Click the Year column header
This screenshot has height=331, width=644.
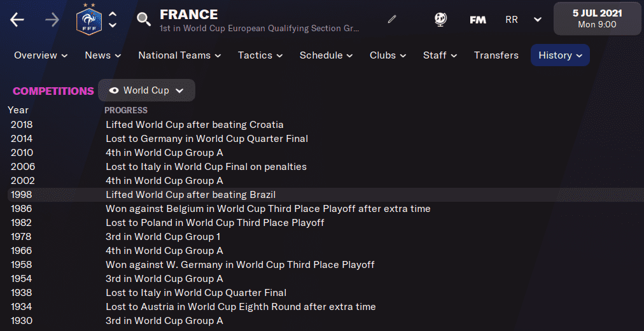pos(18,110)
